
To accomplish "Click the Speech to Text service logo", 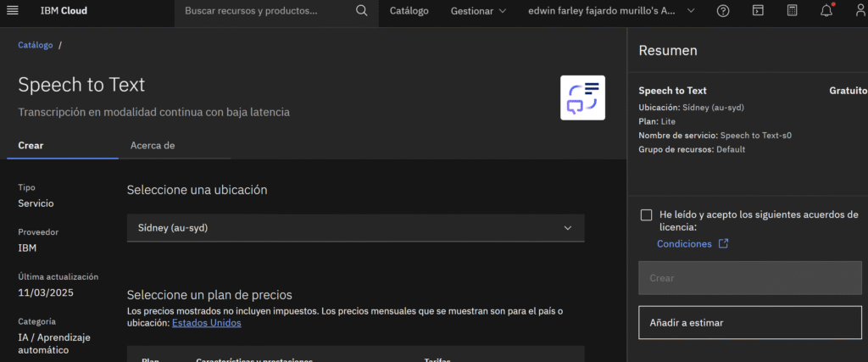I will 582,97.
